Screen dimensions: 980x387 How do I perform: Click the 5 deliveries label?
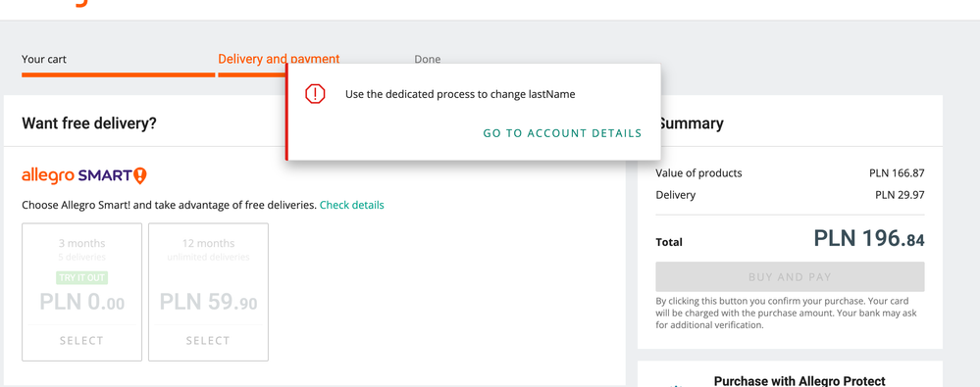81,257
